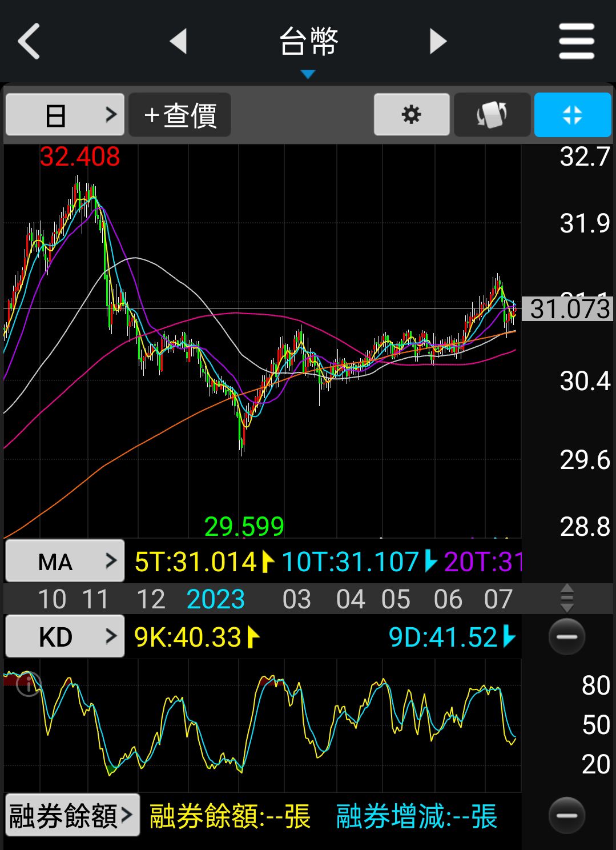The height and width of the screenshot is (850, 616).
Task: Tap the rotate screen icon
Action: (492, 115)
